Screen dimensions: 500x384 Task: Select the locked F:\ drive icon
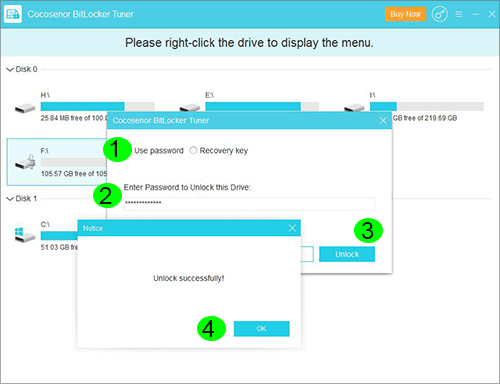(x=25, y=162)
